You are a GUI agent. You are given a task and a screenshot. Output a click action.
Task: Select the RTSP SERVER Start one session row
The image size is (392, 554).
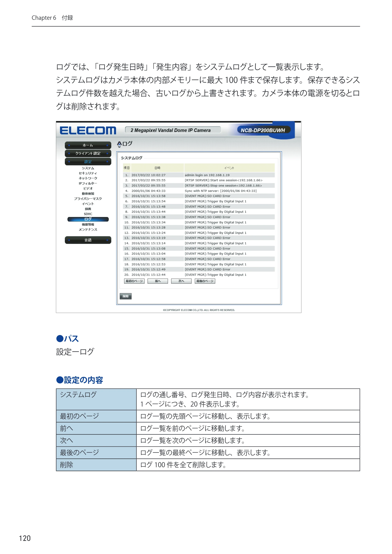(199, 180)
